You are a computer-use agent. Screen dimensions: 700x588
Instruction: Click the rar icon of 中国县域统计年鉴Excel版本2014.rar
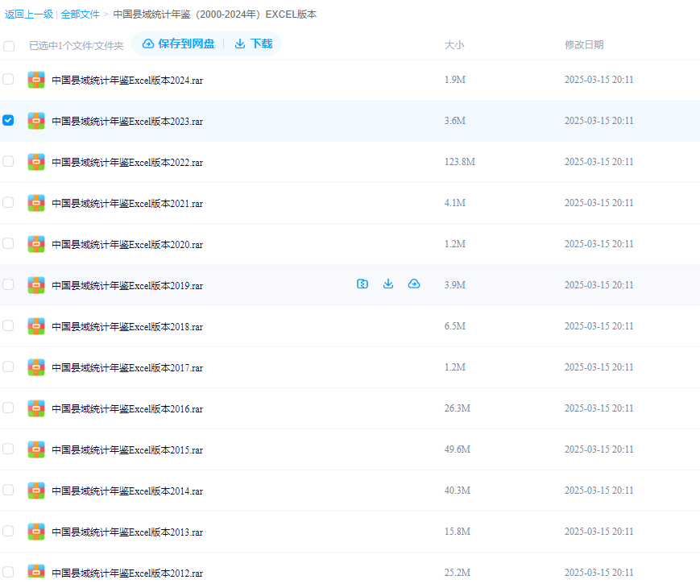pos(36,491)
